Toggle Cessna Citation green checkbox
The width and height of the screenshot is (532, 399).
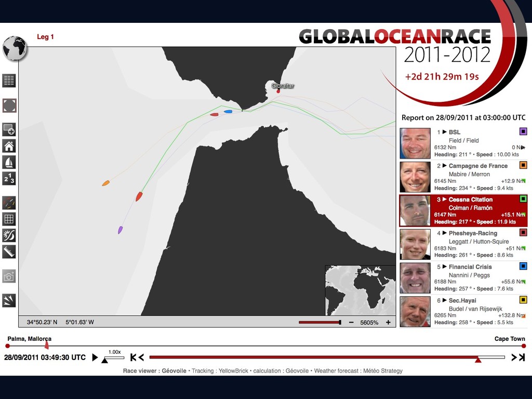click(x=523, y=199)
